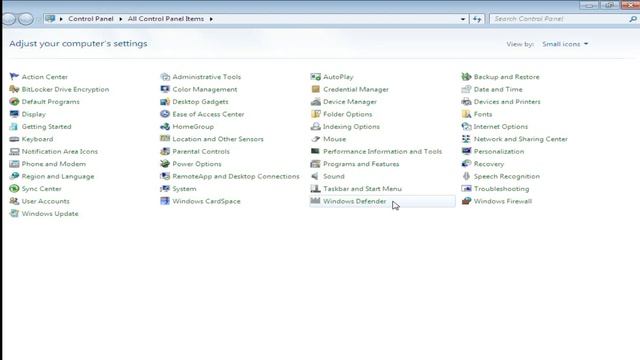Image resolution: width=640 pixels, height=360 pixels.
Task: Click the Forward navigation button
Action: pos(26,19)
